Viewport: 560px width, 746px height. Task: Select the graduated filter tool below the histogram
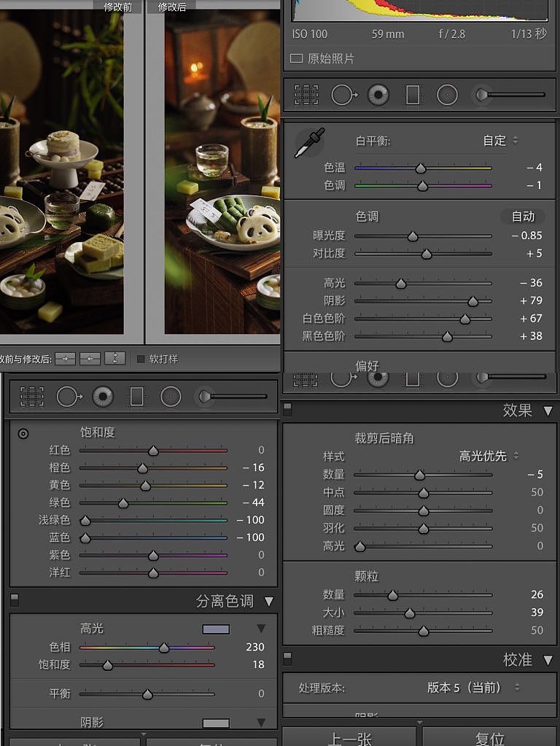point(413,95)
